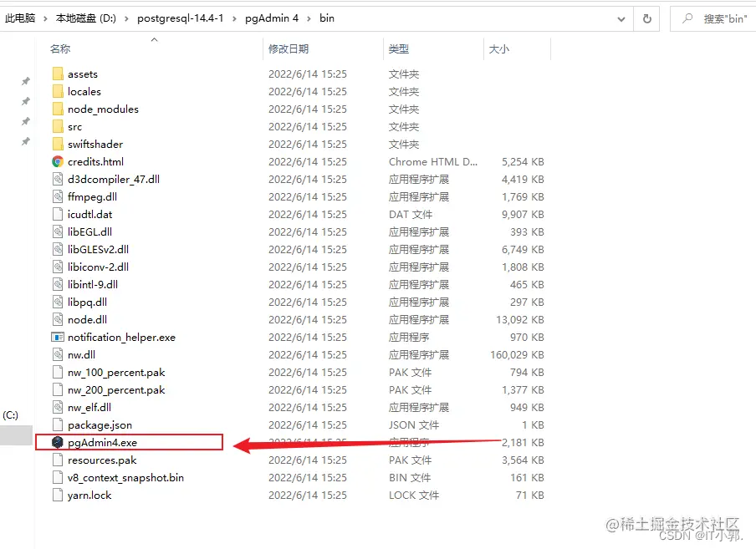Go to 此电脑 in the breadcrumb path
Viewport: 756px width, 549px height.
20,18
